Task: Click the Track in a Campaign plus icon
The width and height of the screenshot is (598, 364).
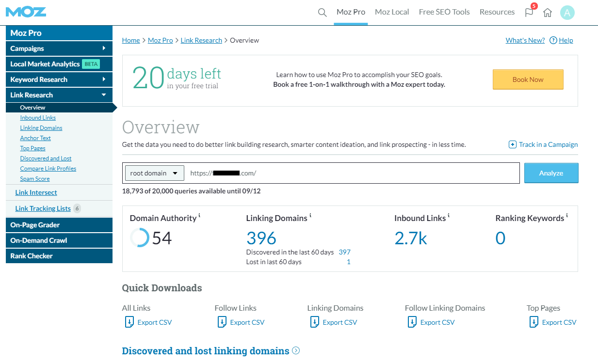Action: pyautogui.click(x=512, y=144)
